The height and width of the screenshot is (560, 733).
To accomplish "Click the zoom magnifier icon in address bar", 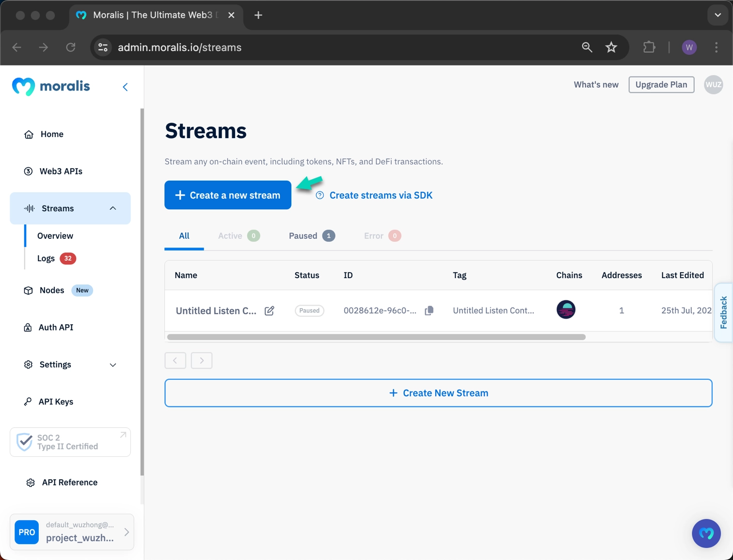I will tap(587, 47).
